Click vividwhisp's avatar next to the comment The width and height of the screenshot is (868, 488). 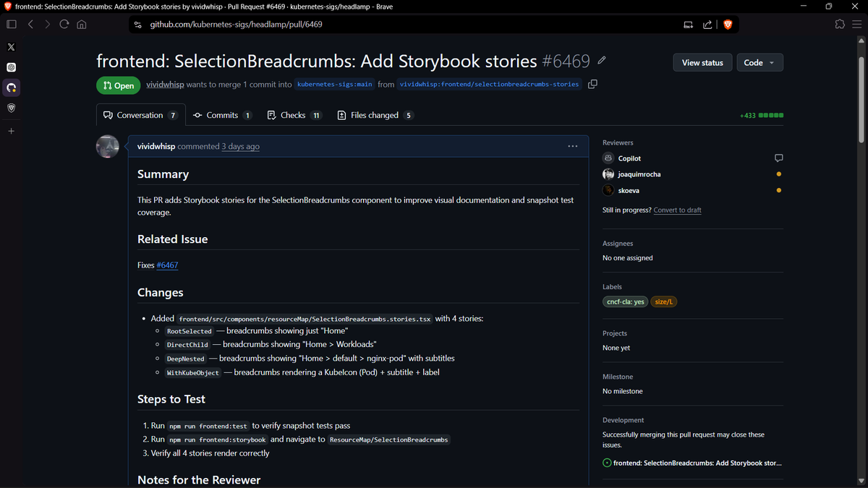coord(108,146)
